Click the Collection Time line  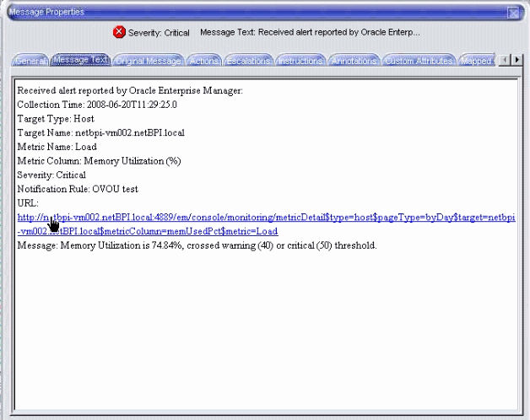tap(97, 105)
